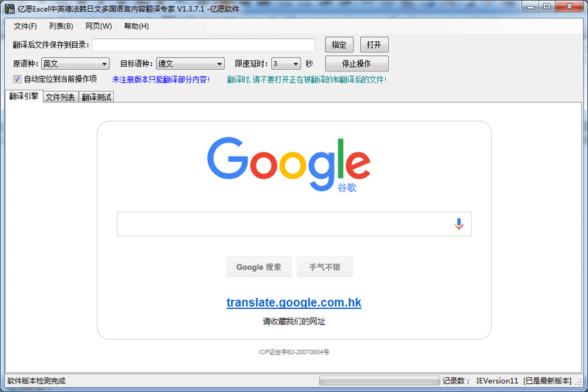The height and width of the screenshot is (392, 588).
Task: Open the 网页(W) menu
Action: click(x=98, y=26)
